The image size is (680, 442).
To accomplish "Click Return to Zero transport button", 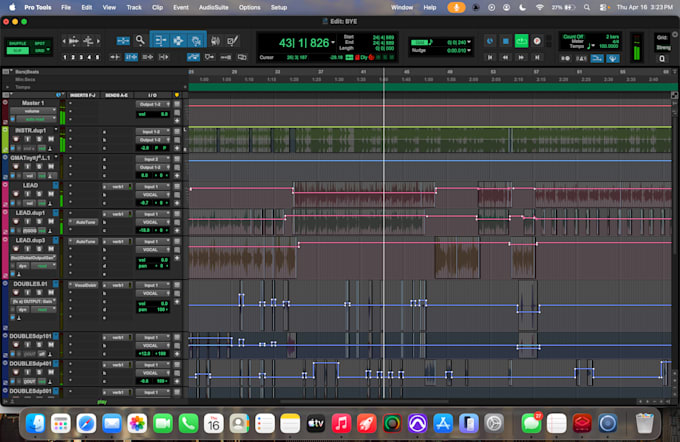I will 490,57.
